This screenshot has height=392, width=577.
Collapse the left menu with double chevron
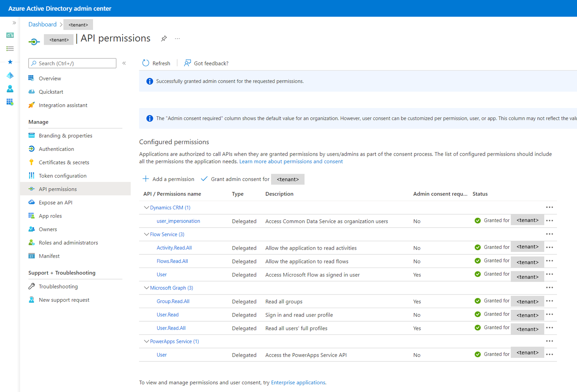click(124, 63)
